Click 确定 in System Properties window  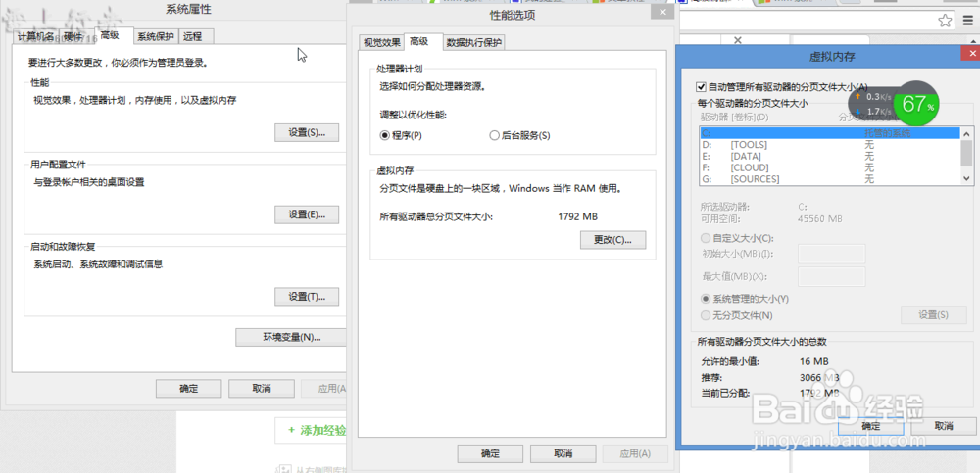click(x=189, y=389)
